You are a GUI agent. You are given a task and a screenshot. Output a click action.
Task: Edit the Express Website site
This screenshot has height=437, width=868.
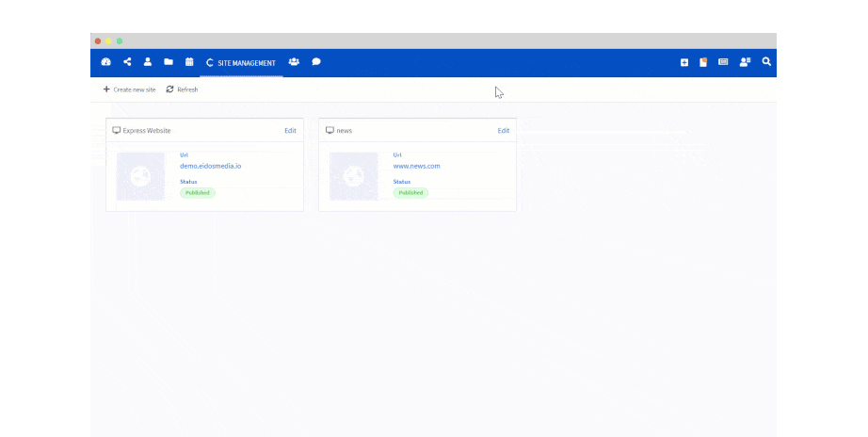290,131
